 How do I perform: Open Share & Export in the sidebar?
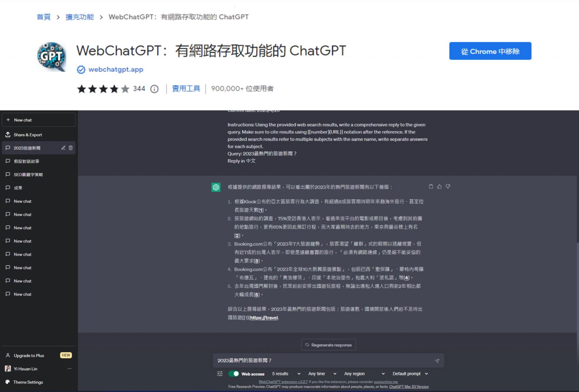39,135
